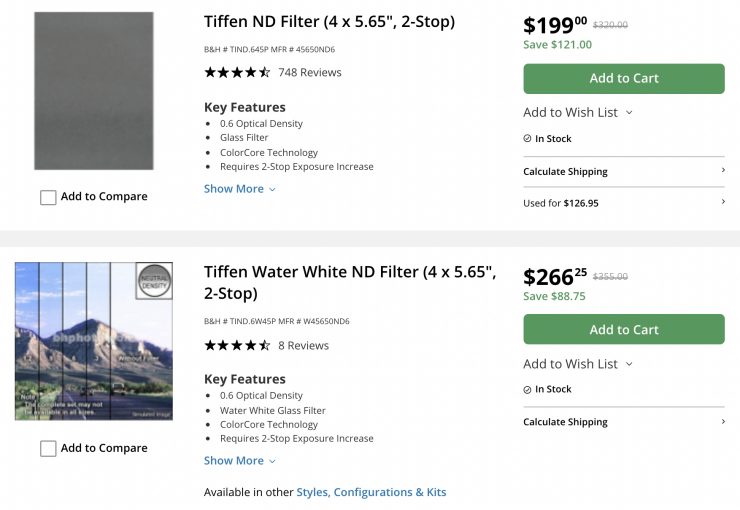View the 748 Reviews link
Screen dimensions: 740x510
(310, 72)
